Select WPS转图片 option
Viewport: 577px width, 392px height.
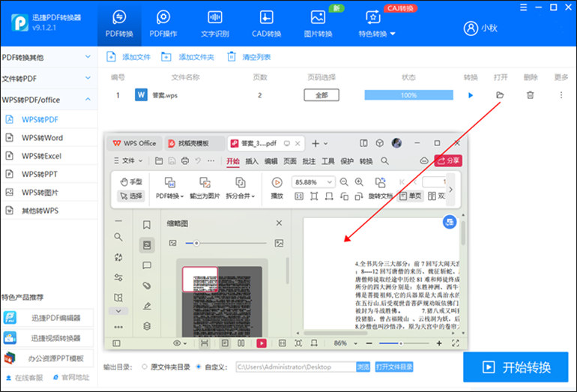pyautogui.click(x=49, y=192)
